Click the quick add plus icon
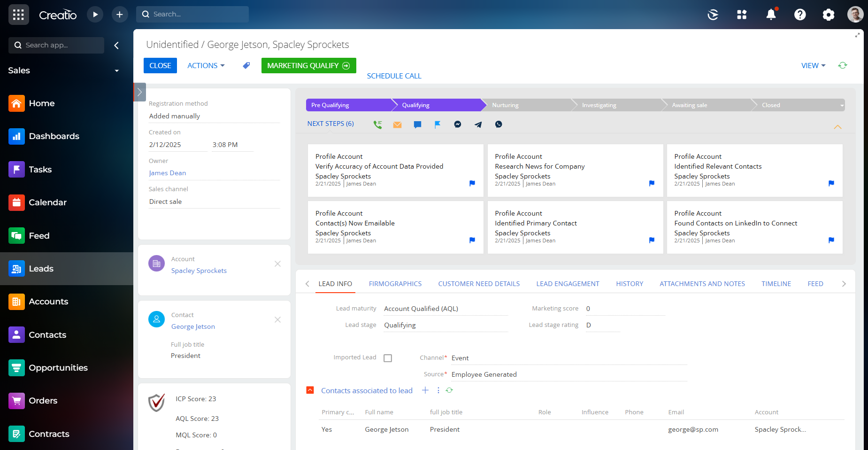The image size is (868, 450). click(x=120, y=15)
